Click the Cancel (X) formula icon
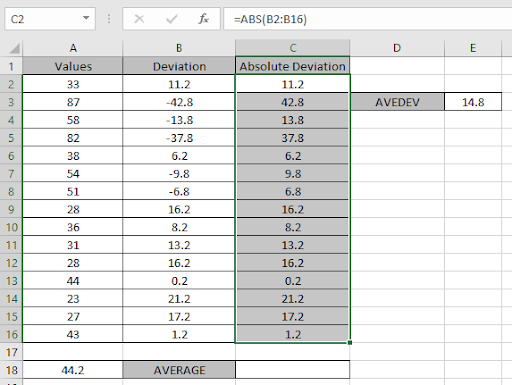512x385 pixels. [x=139, y=19]
